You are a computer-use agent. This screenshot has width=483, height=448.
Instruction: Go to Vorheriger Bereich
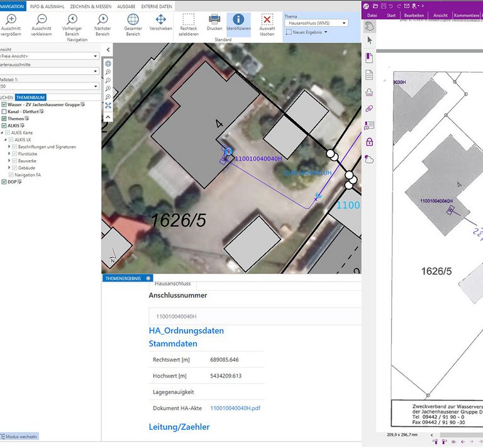(x=72, y=25)
